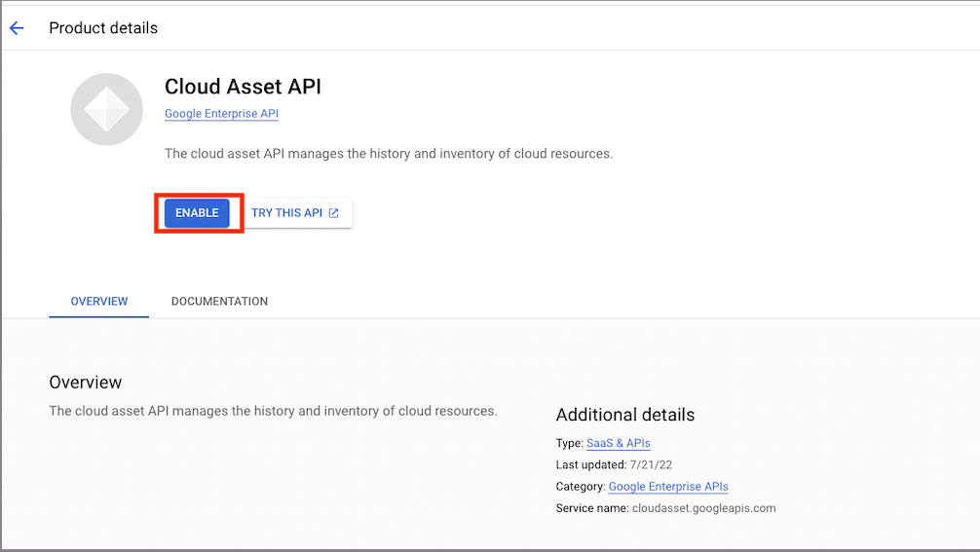The image size is (980, 552).
Task: Click the description text below Google Enterprise API
Action: point(389,154)
